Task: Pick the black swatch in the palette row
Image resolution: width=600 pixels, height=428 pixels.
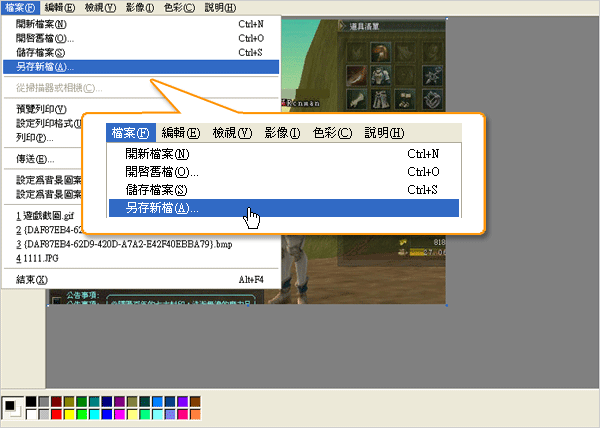Action: (31, 401)
